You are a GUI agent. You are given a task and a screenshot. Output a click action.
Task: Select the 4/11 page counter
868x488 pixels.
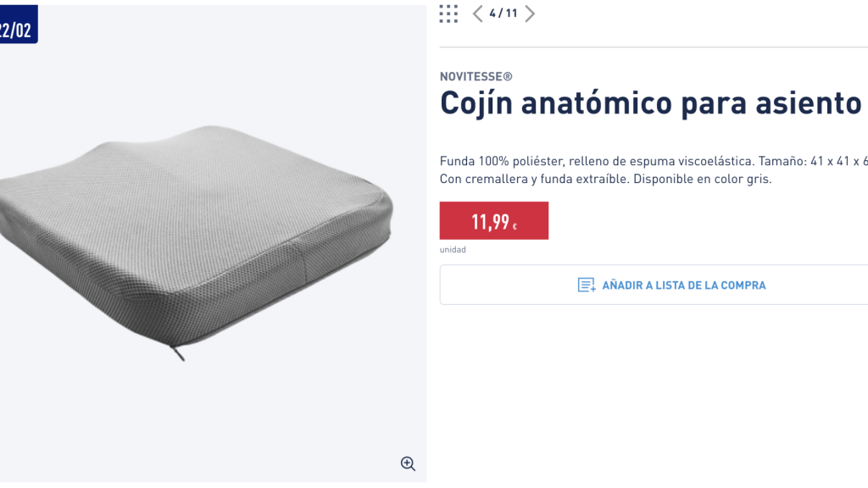pyautogui.click(x=503, y=14)
